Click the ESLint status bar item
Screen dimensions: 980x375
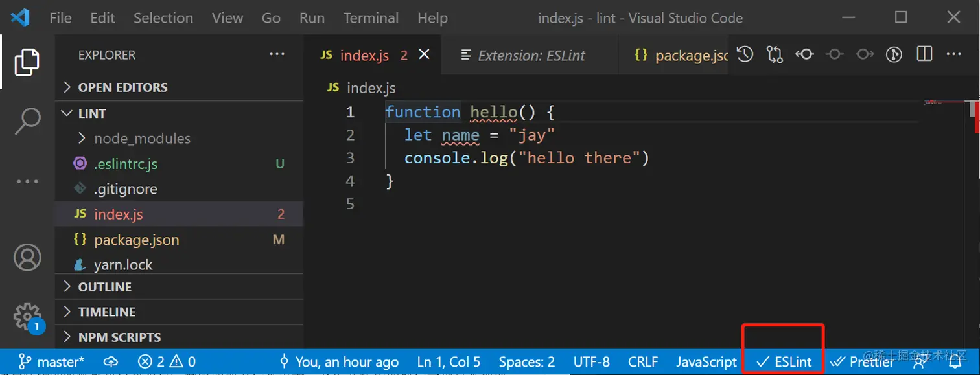point(784,362)
